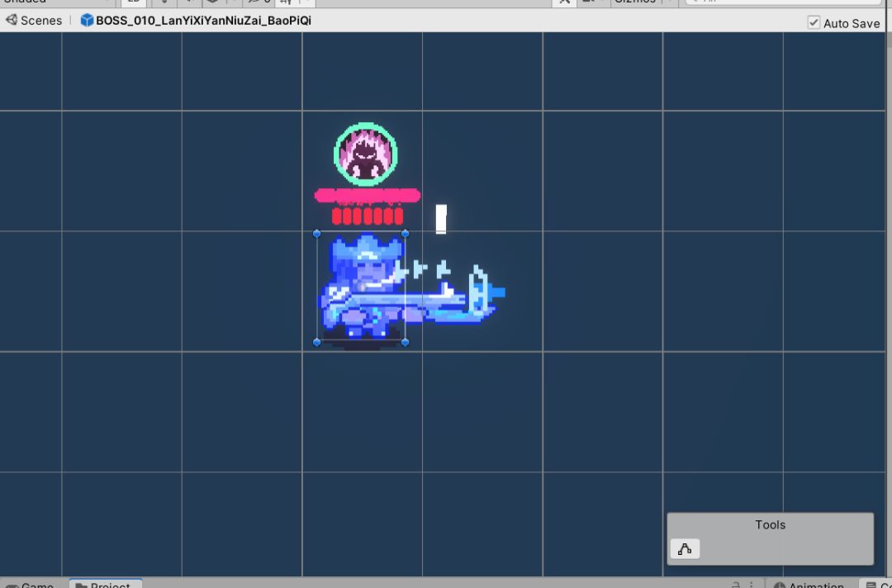Click the bottom-right collider handle
Image resolution: width=892 pixels, height=588 pixels.
(x=405, y=343)
